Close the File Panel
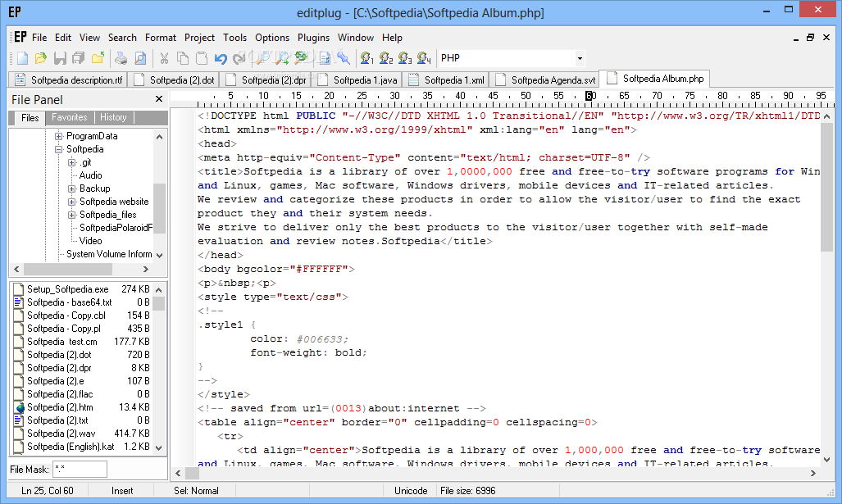This screenshot has height=504, width=842. click(159, 99)
